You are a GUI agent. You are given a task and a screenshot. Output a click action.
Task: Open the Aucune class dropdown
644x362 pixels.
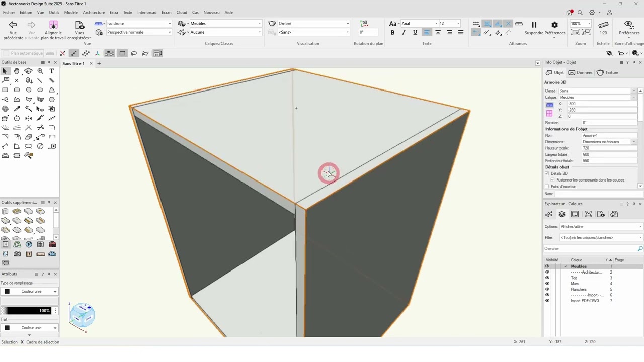click(x=225, y=32)
